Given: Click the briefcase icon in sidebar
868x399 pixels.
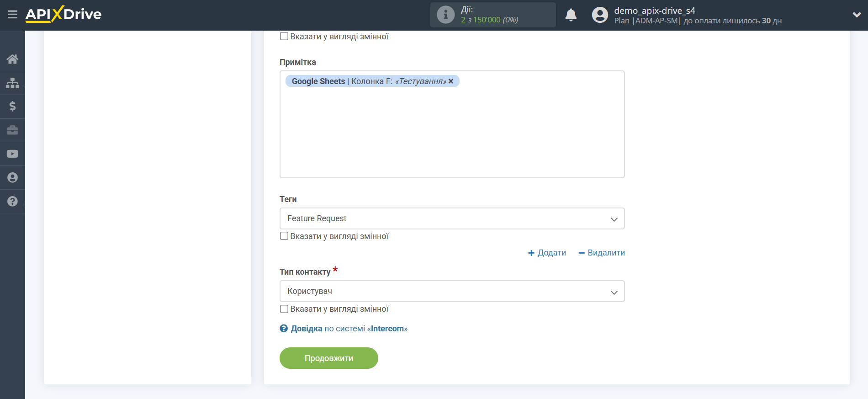Looking at the screenshot, I should 12,130.
